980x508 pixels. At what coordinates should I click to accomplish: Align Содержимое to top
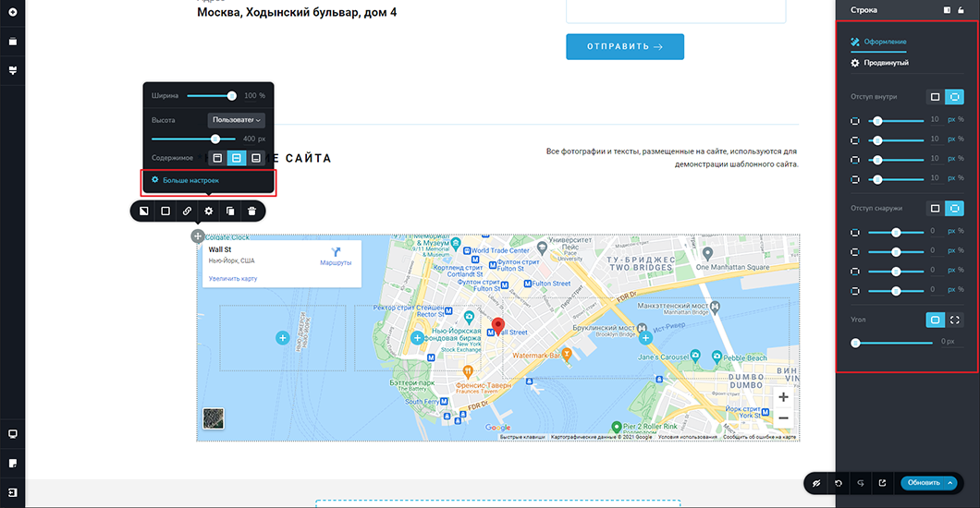click(217, 158)
